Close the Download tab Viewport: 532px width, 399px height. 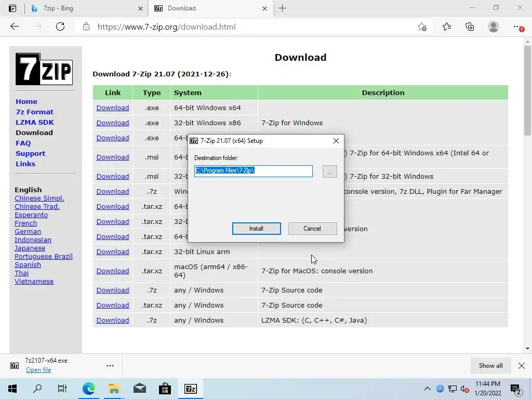264,8
